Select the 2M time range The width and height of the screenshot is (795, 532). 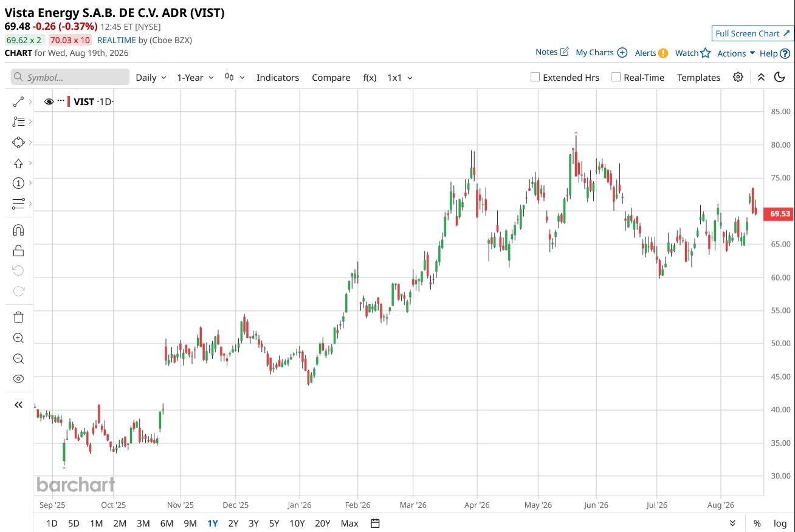119,523
